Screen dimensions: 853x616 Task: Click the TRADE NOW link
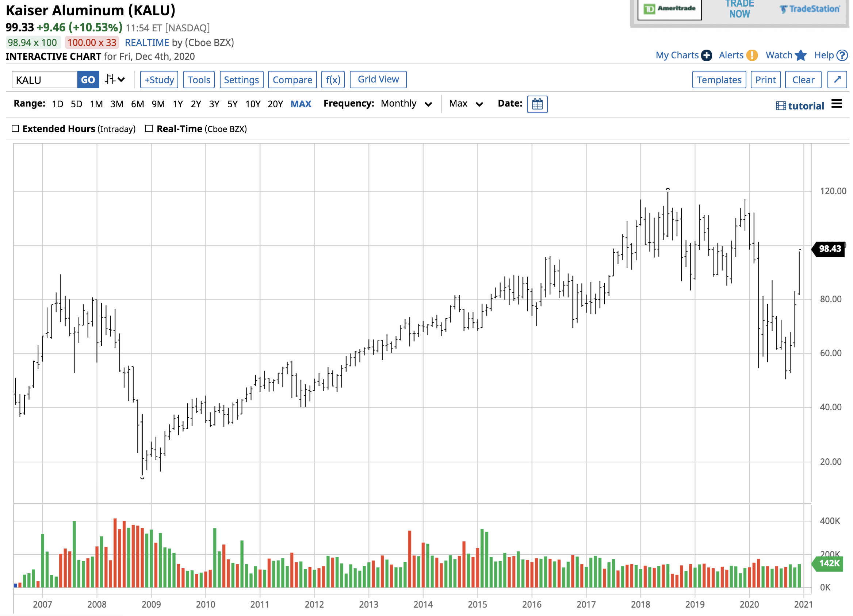click(739, 9)
